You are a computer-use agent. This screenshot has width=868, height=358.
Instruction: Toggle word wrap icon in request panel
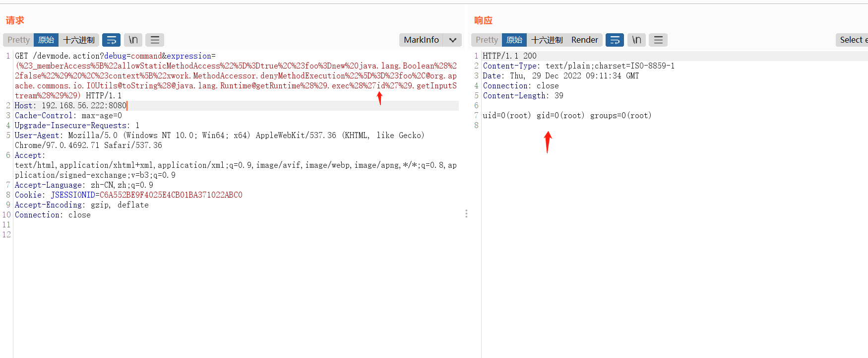click(x=112, y=40)
